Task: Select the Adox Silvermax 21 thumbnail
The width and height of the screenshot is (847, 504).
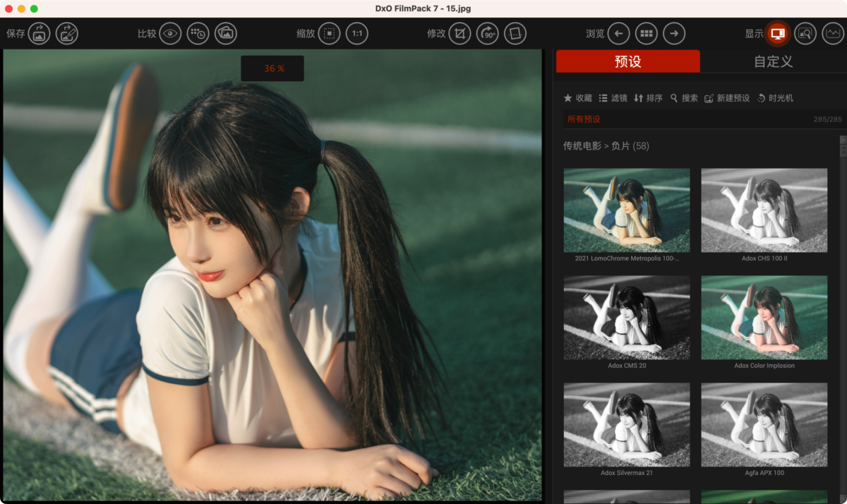Action: click(627, 425)
